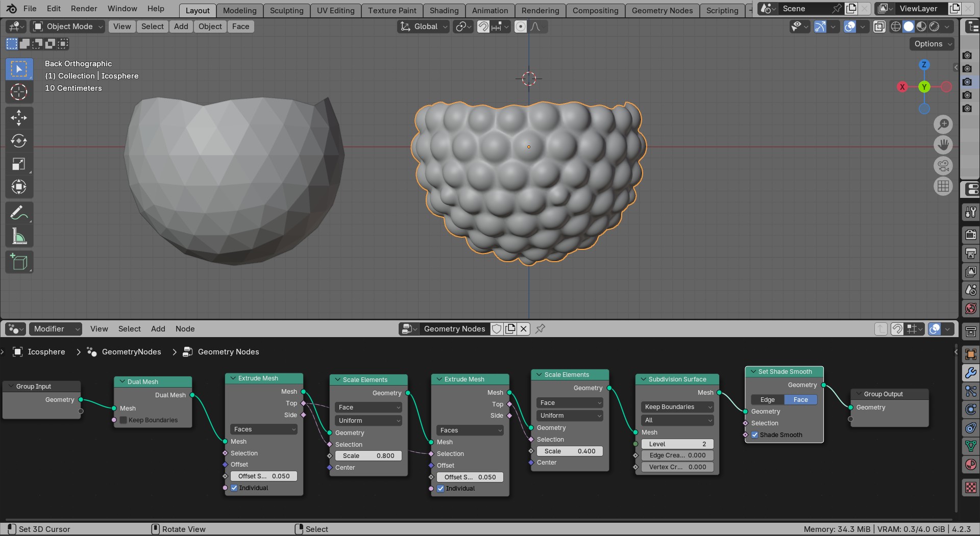Uncheck Shade Smooth checkbox

click(x=754, y=435)
